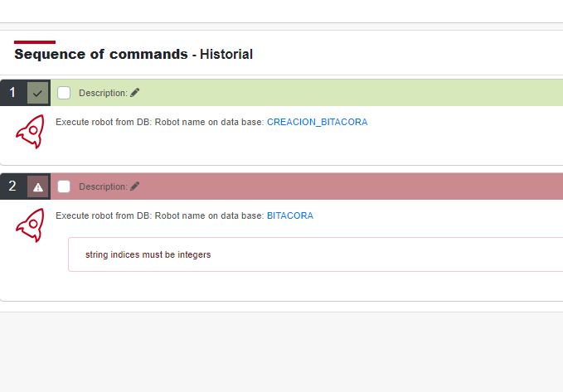
Task: Click the warning triangle icon on step 2
Action: 37,186
